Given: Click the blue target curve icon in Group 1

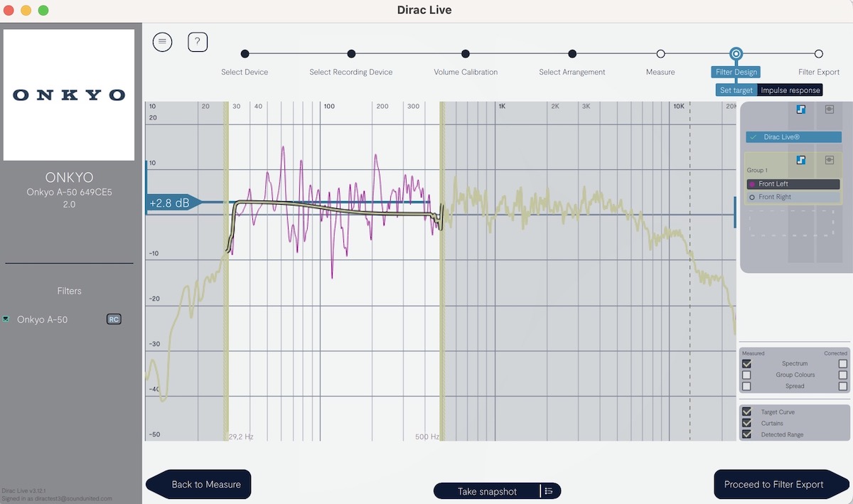Looking at the screenshot, I should (x=800, y=160).
